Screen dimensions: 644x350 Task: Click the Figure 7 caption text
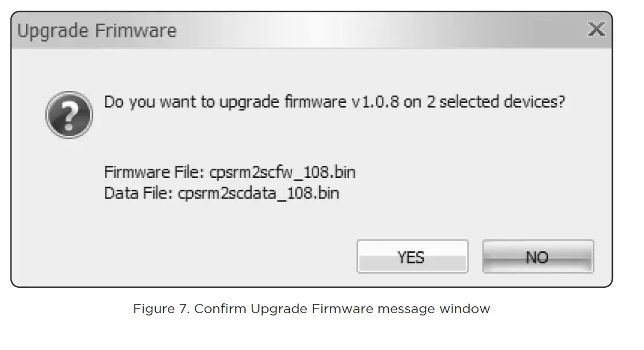311,309
